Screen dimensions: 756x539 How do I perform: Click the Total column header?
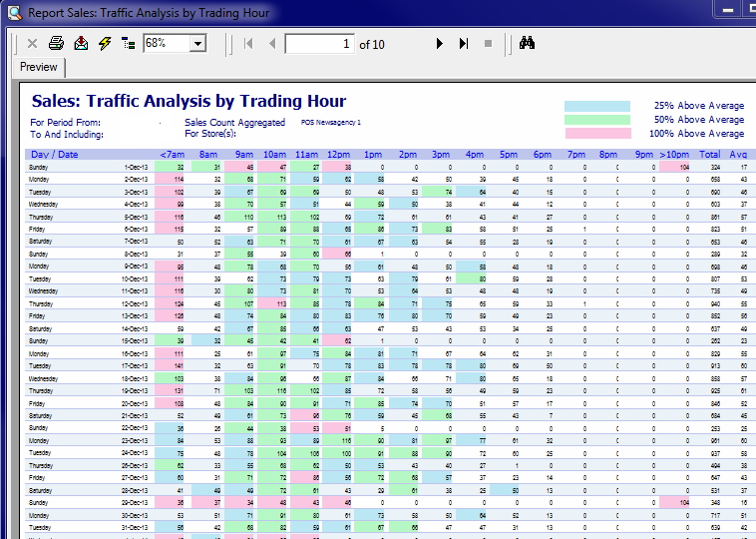click(x=709, y=155)
